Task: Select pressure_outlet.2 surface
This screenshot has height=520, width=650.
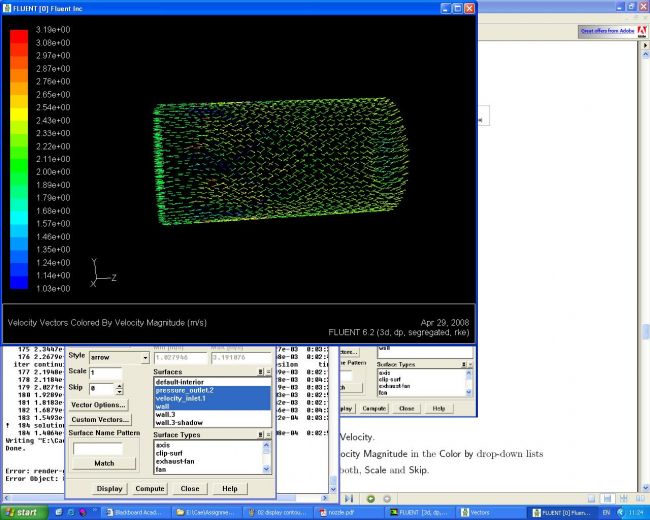Action: coord(212,390)
